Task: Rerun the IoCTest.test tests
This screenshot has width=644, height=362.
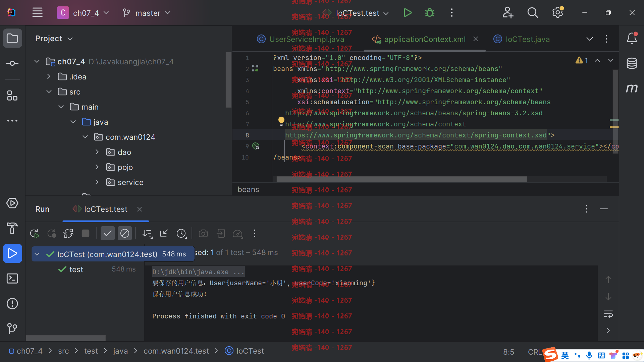Action: tap(34, 233)
